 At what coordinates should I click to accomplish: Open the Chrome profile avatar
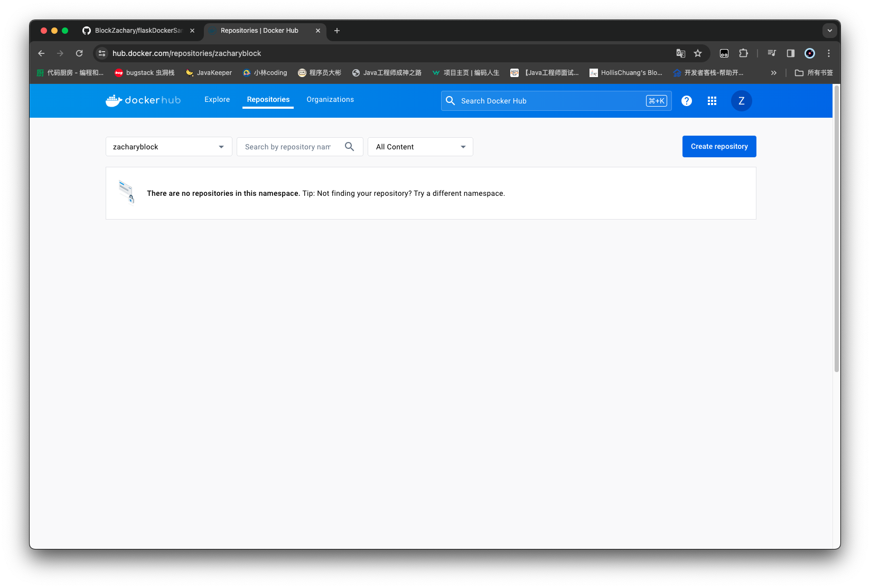coord(810,53)
